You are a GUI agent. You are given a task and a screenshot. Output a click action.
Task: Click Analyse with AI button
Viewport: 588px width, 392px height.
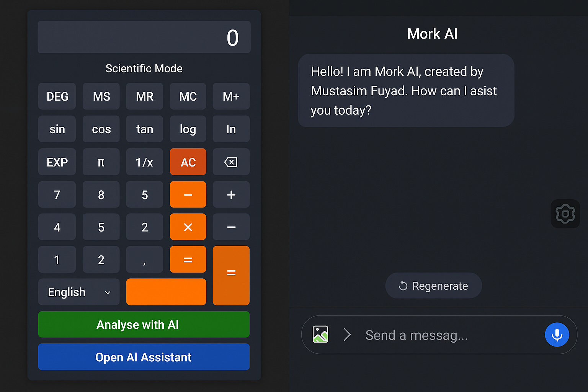tap(144, 325)
